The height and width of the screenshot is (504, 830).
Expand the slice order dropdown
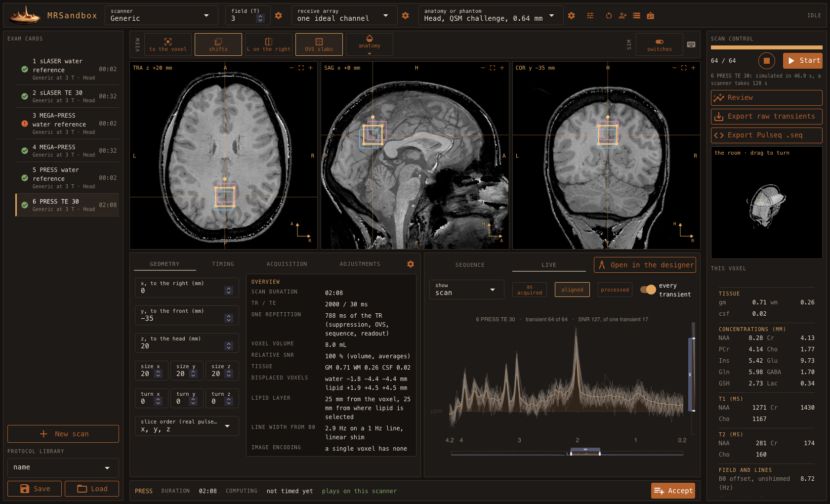(x=187, y=426)
